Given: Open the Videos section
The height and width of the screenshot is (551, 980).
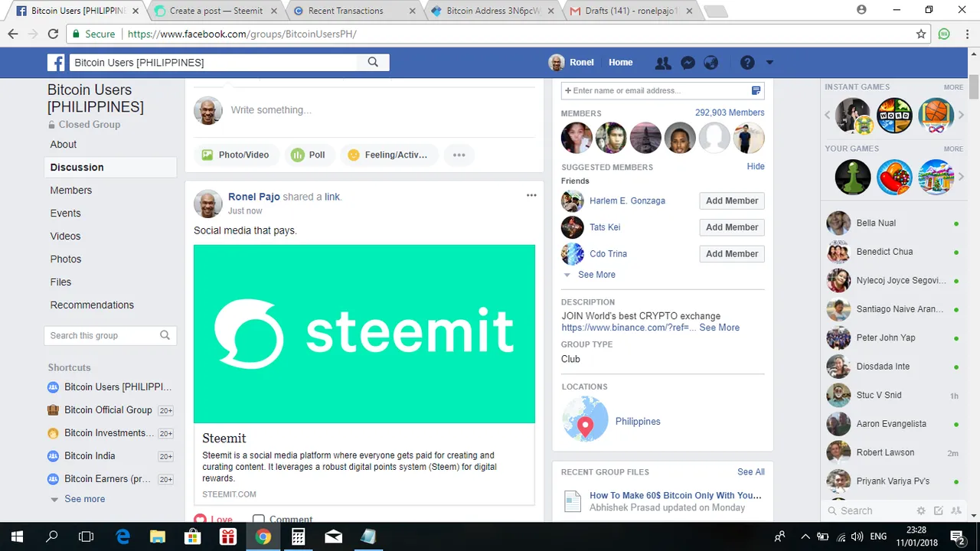Looking at the screenshot, I should (65, 236).
